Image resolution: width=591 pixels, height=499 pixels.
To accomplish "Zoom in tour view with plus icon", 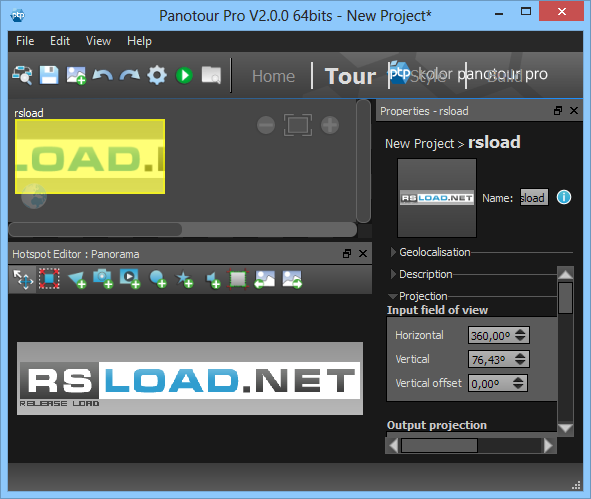I will (x=330, y=125).
